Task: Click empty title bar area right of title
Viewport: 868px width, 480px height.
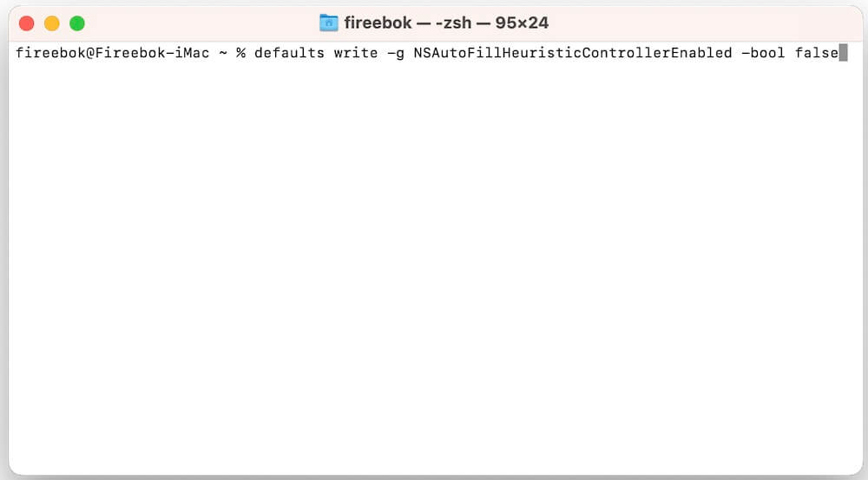Action: coord(703,23)
